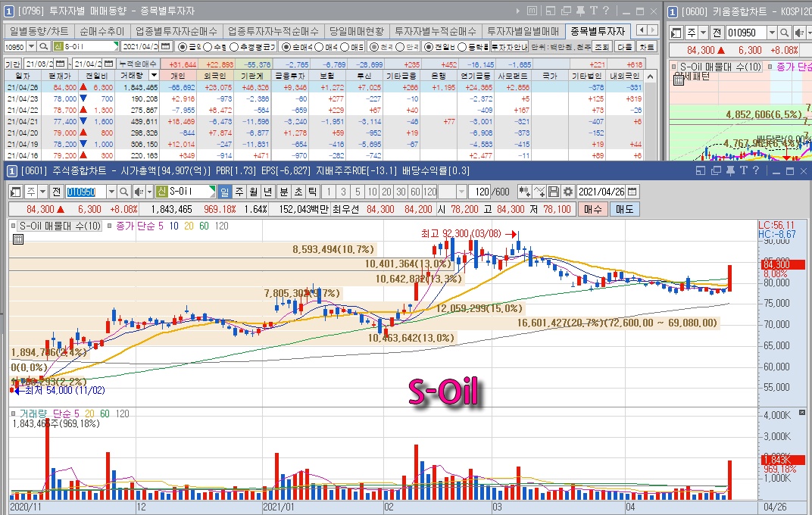Viewport: 812px width, 515px height.
Task: Select the 매도 radio button
Action: (345, 47)
